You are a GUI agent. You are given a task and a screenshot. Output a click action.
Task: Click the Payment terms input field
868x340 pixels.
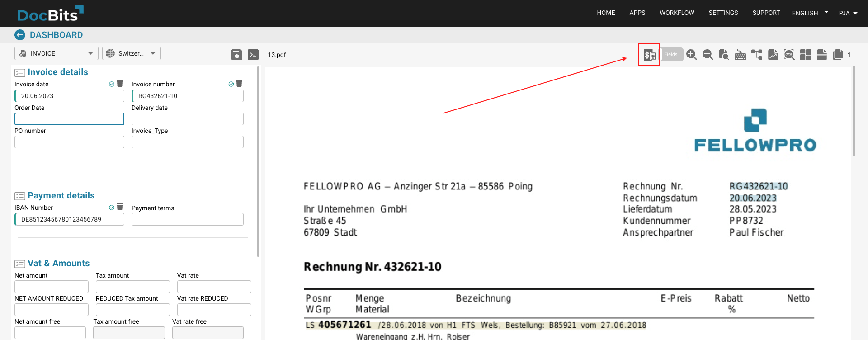[x=188, y=219]
